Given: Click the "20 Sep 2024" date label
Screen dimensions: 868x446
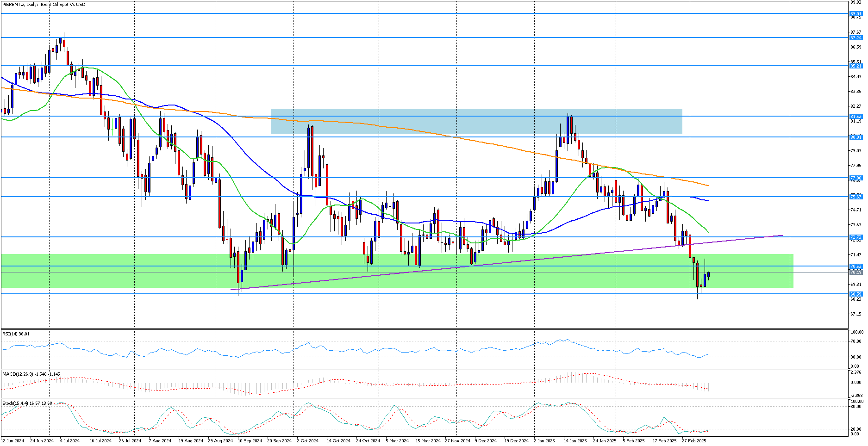Looking at the screenshot, I should click(x=280, y=440).
